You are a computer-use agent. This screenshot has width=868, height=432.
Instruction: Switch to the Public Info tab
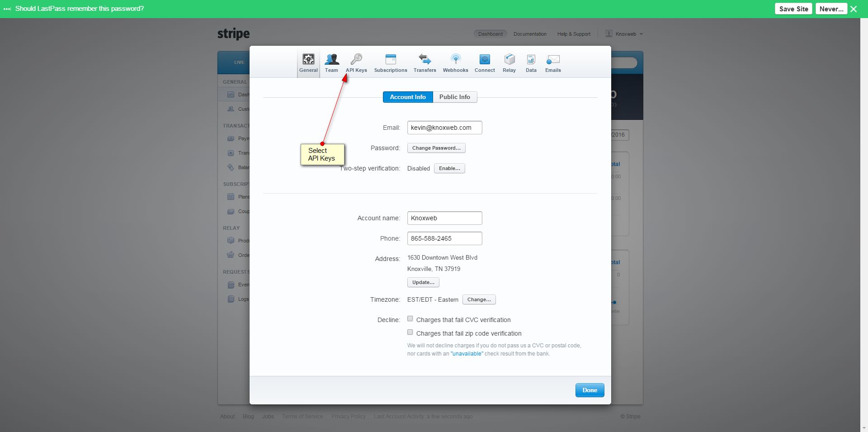455,97
